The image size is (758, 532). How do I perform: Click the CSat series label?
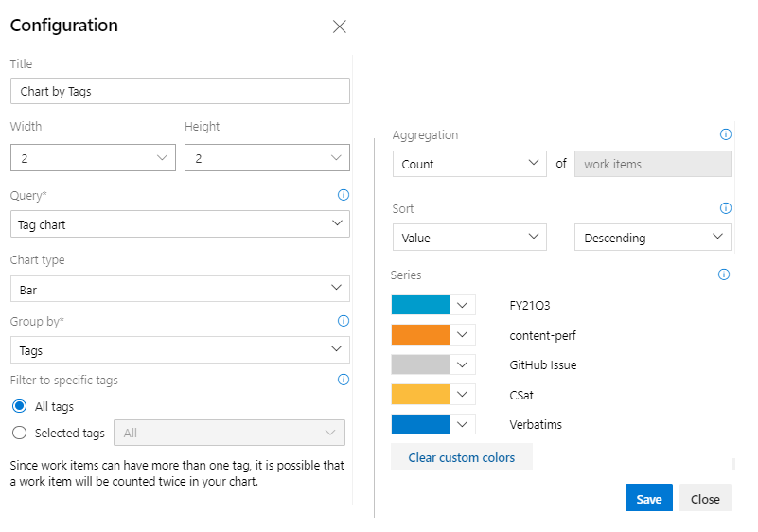pyautogui.click(x=521, y=395)
